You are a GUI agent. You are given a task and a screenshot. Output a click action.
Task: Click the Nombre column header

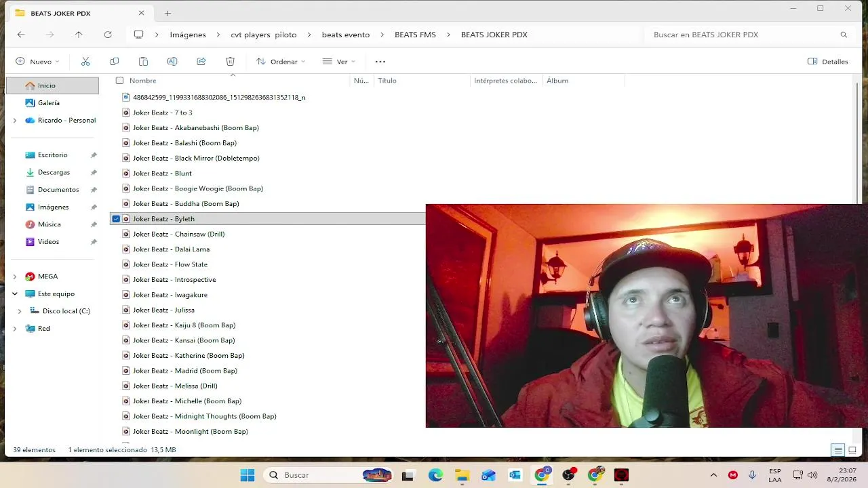pos(143,81)
